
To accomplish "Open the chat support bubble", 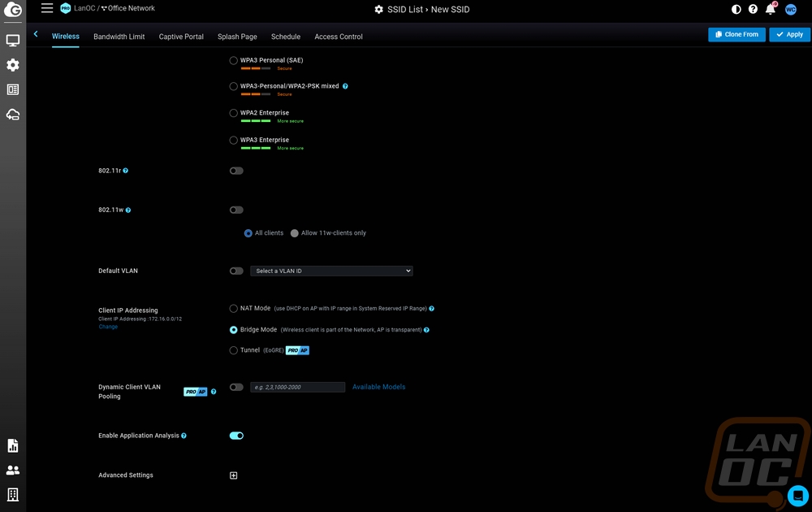I will point(797,496).
